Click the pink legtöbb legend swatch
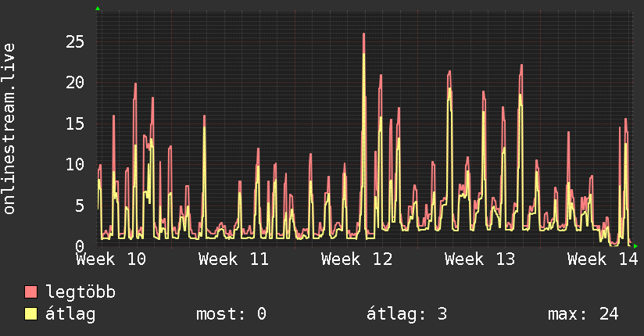644x336 pixels. [30, 291]
